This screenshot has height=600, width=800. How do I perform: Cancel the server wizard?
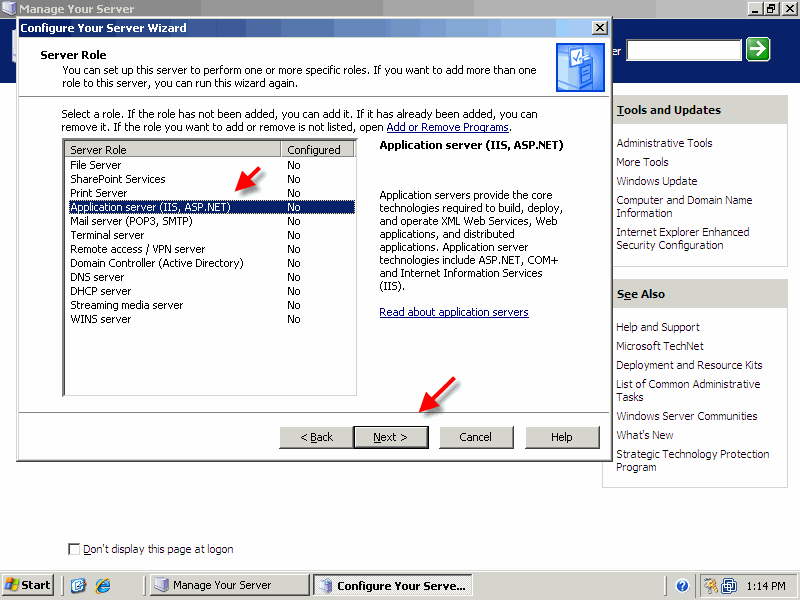click(x=476, y=437)
